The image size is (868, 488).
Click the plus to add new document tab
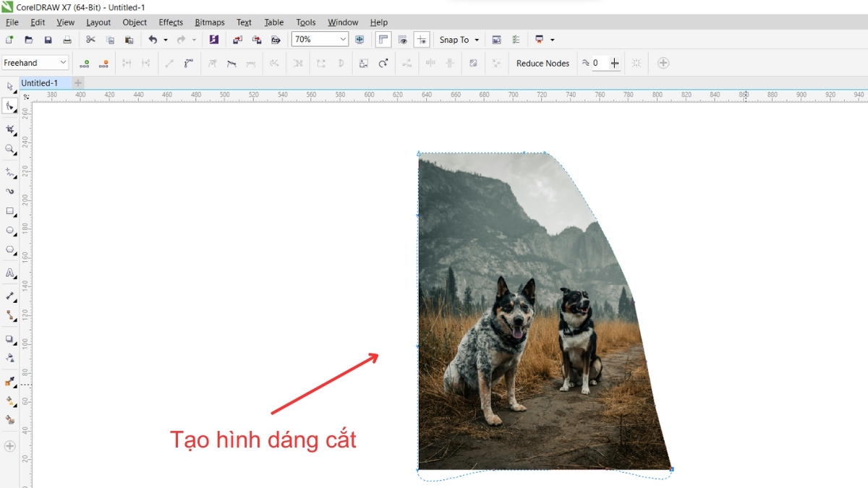pyautogui.click(x=78, y=83)
